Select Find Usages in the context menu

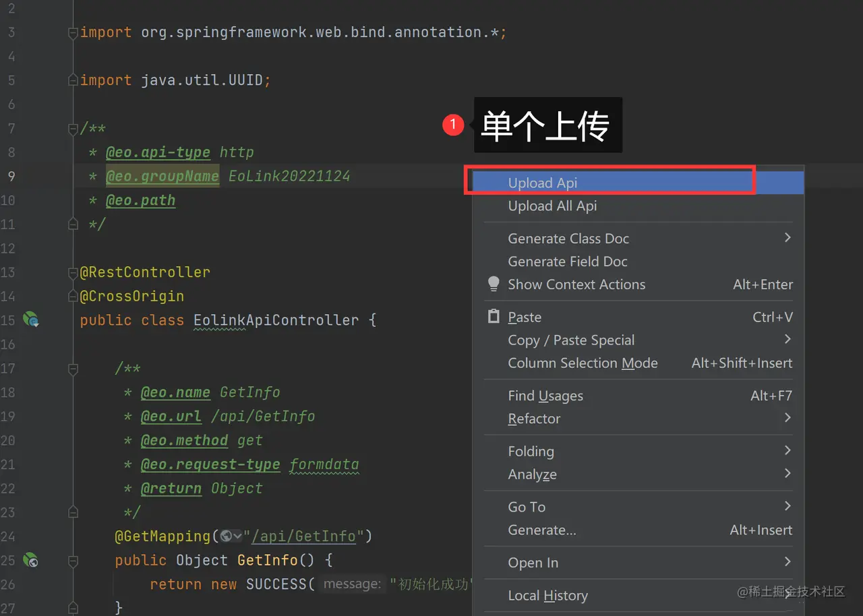pyautogui.click(x=545, y=396)
